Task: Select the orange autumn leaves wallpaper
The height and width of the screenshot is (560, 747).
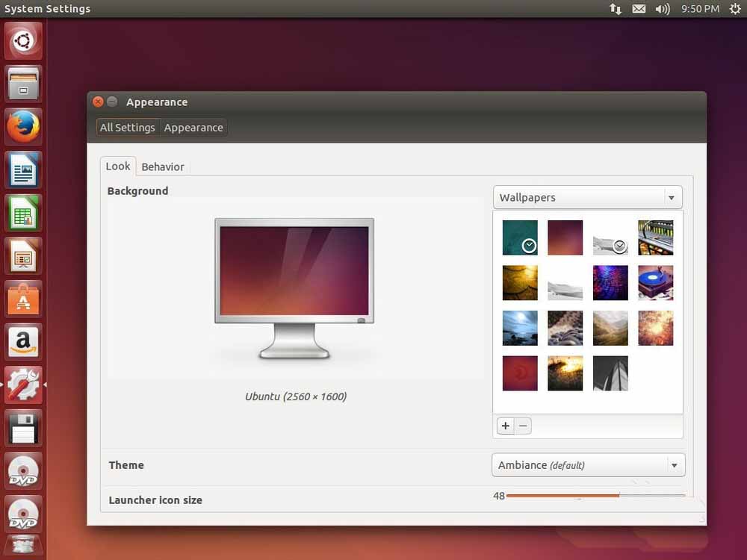Action: point(656,328)
